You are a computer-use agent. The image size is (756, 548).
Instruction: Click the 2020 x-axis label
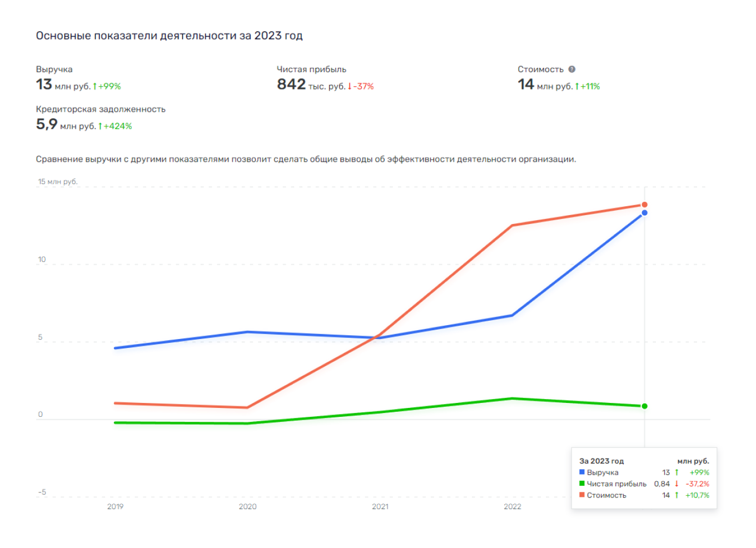(247, 506)
